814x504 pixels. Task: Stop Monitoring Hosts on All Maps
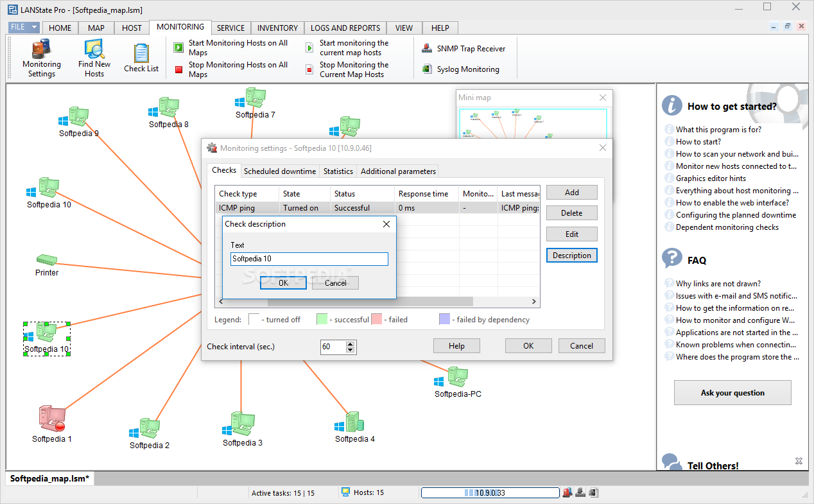[x=232, y=69]
